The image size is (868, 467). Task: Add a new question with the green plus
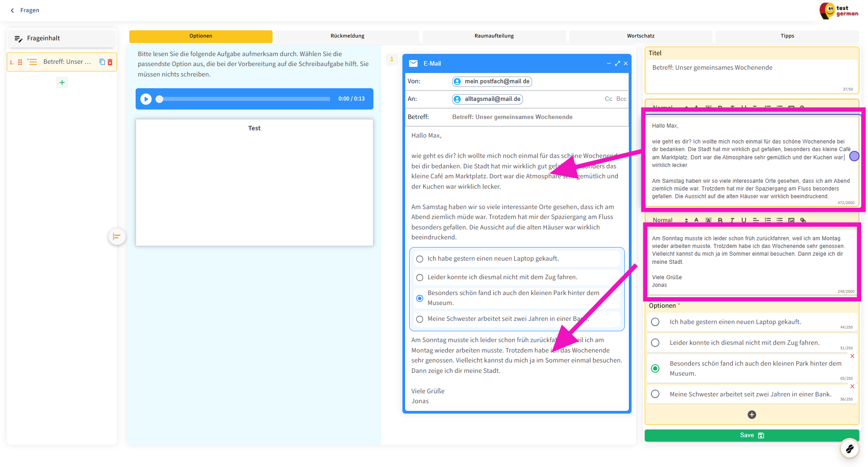tap(62, 82)
